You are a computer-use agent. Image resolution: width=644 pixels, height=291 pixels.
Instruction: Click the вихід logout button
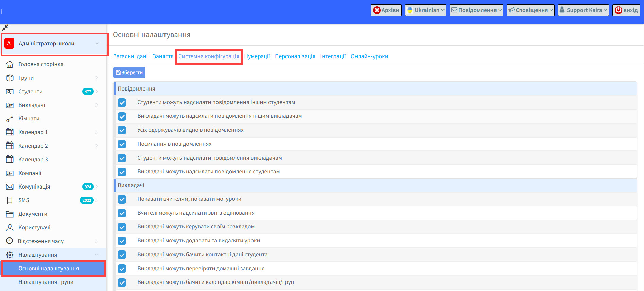(626, 10)
